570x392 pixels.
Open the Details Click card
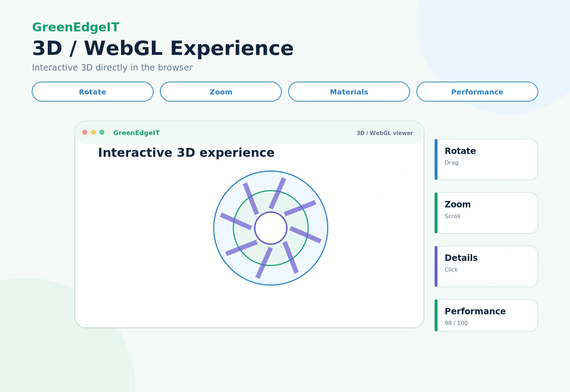point(486,266)
